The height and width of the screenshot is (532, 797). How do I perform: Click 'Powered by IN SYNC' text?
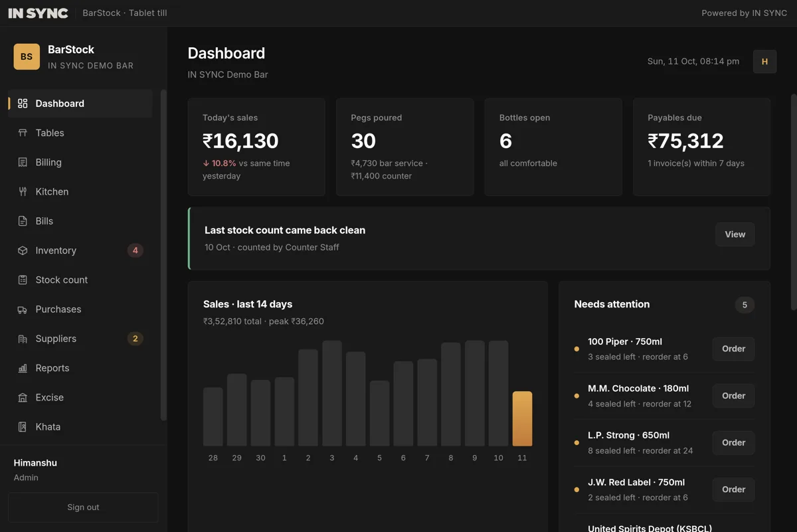pos(745,13)
